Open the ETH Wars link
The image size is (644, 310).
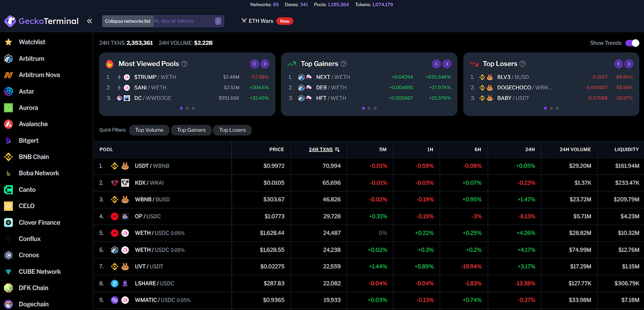point(261,21)
